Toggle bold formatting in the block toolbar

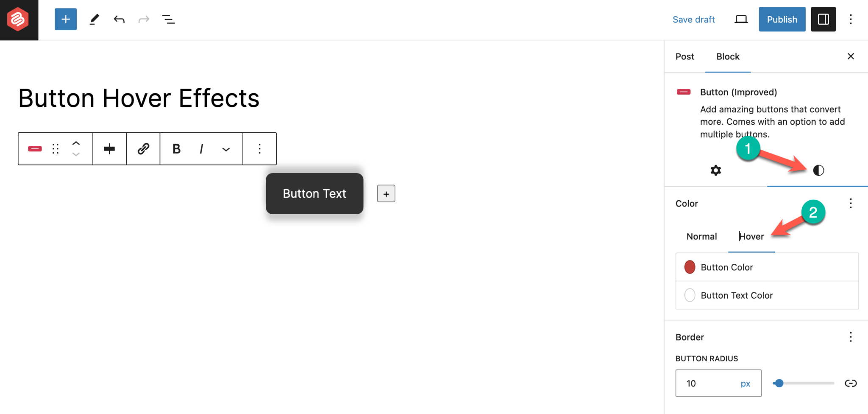(x=176, y=148)
